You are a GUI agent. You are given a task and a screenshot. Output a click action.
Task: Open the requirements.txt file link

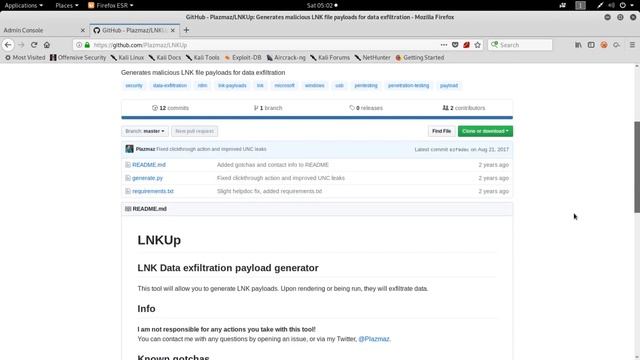[153, 191]
